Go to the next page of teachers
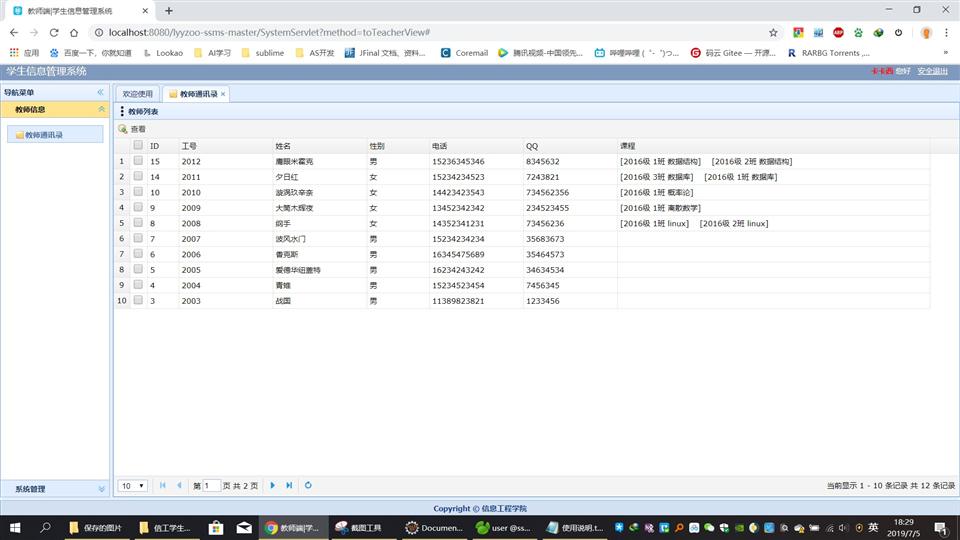Image resolution: width=960 pixels, height=540 pixels. tap(272, 485)
